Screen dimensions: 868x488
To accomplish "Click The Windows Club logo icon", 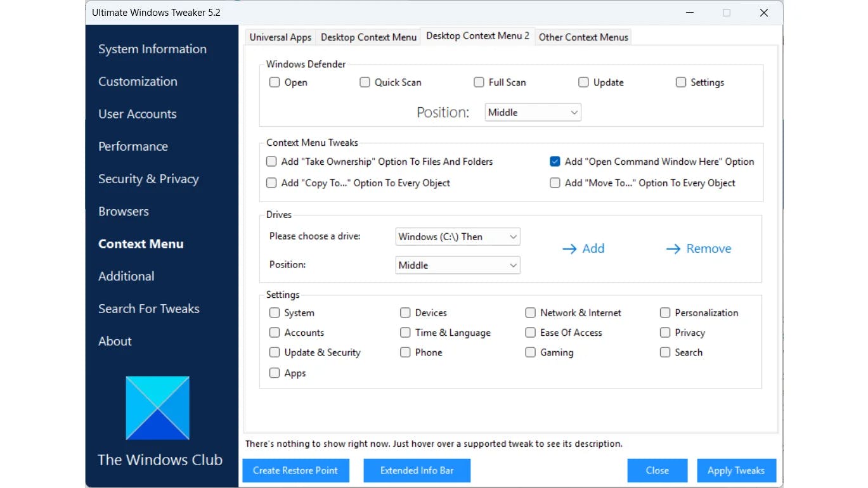I will pyautogui.click(x=158, y=408).
